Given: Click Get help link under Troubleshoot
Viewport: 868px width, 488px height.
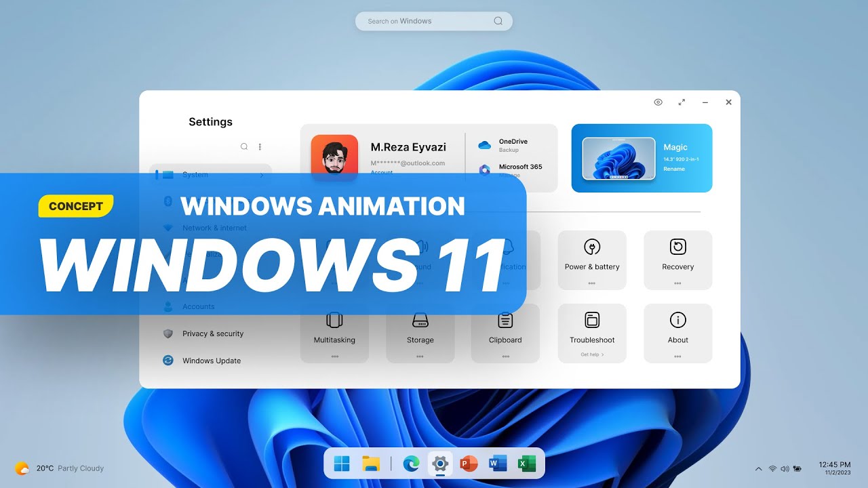Looking at the screenshot, I should point(592,354).
